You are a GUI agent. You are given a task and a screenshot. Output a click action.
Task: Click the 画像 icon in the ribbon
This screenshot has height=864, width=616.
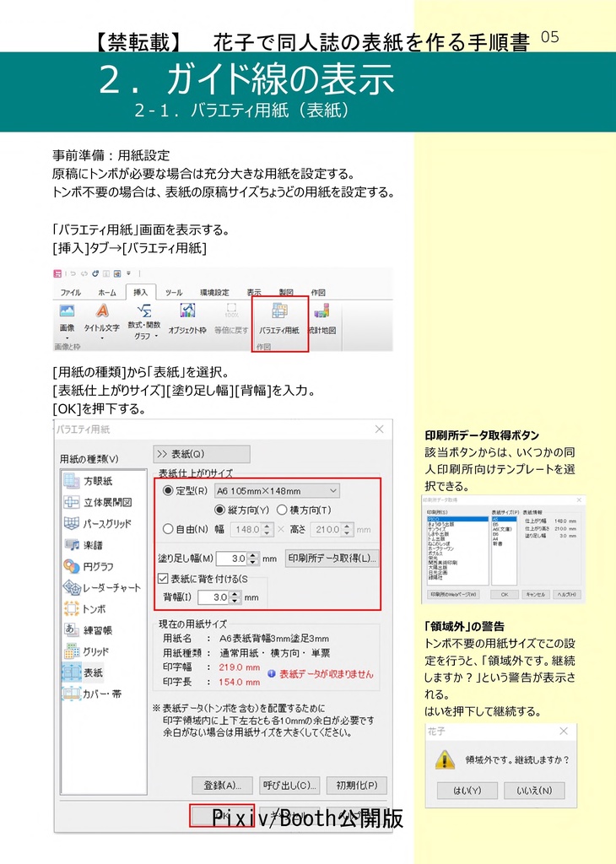coord(67,310)
